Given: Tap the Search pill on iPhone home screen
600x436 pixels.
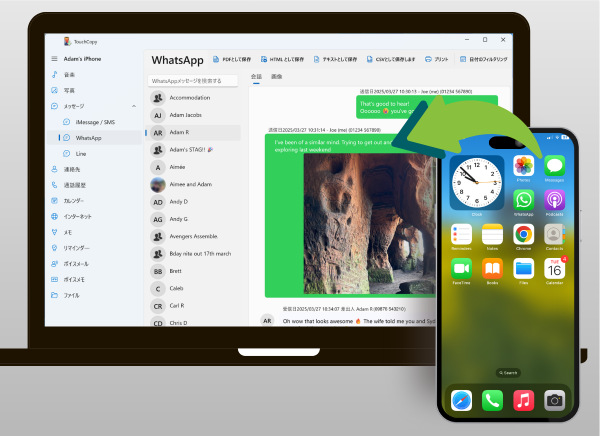Looking at the screenshot, I should [x=508, y=372].
